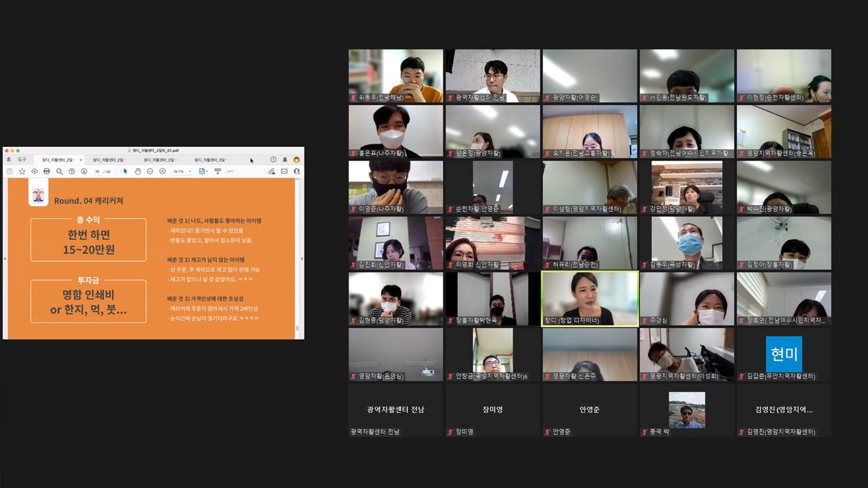Viewport: 868px width, 488px height.
Task: Close the first document tab
Action: point(81,160)
